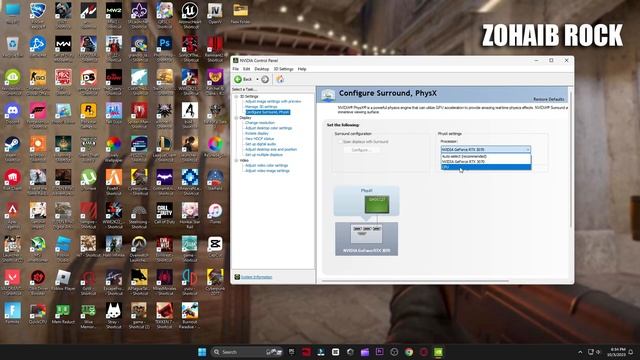Open Adjust image settings with preview
Screen dimensions: 640x360
(x=273, y=101)
